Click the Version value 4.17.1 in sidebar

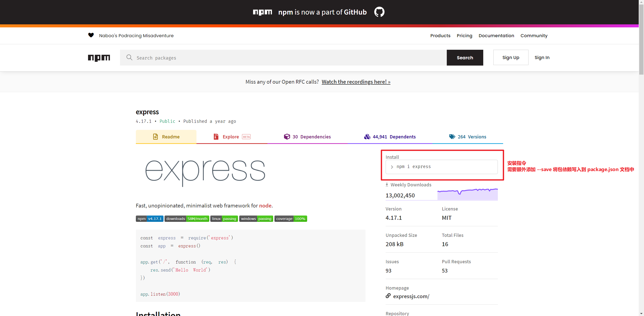[x=393, y=218]
